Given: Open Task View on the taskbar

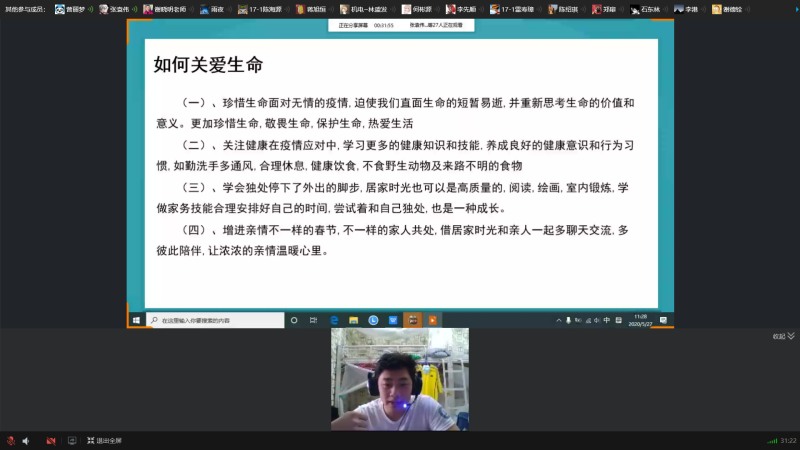Looking at the screenshot, I should point(314,320).
